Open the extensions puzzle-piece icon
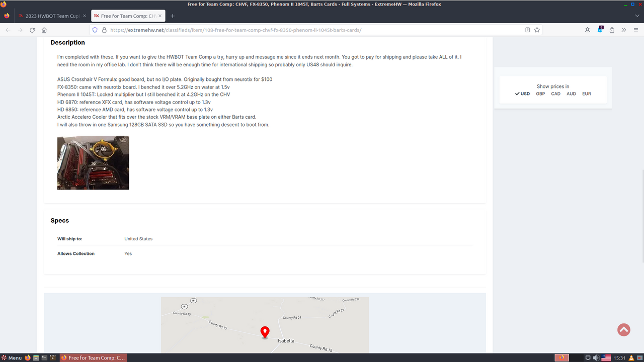The height and width of the screenshot is (362, 644). point(587,30)
